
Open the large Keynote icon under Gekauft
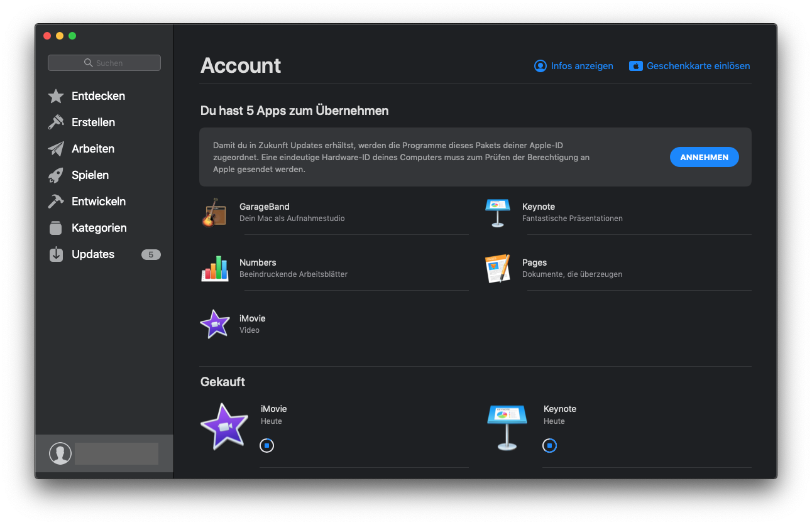click(x=507, y=427)
